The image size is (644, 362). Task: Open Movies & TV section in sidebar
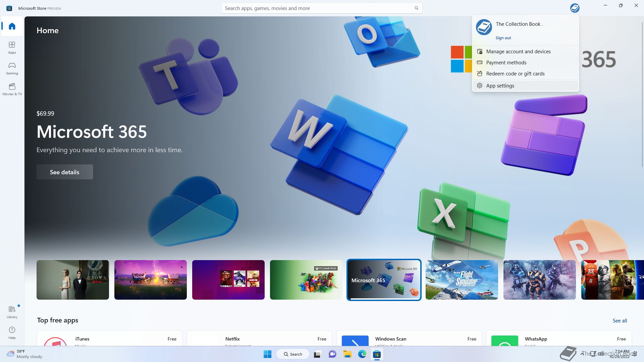point(12,89)
